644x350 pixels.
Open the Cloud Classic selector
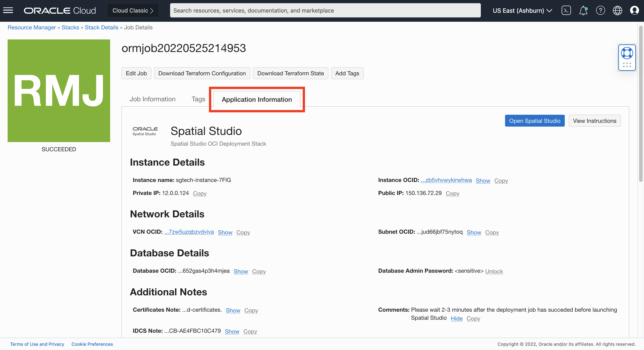[x=133, y=10]
